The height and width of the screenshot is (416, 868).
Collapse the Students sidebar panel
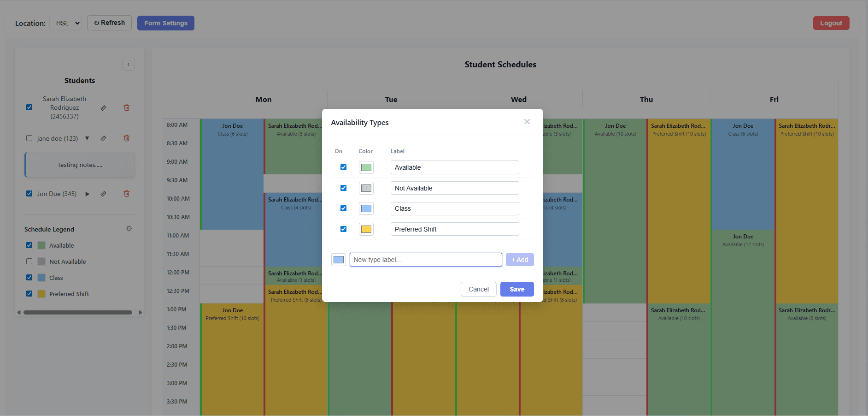[x=129, y=64]
